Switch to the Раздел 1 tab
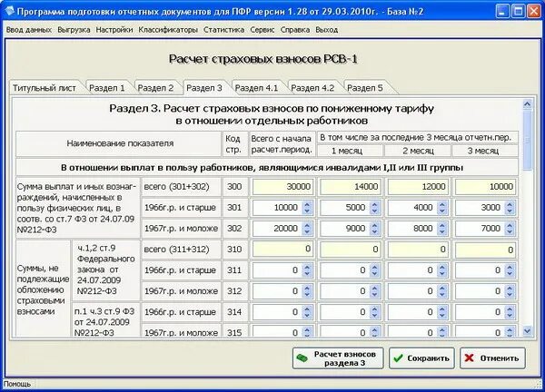The width and height of the screenshot is (545, 392). tap(107, 88)
